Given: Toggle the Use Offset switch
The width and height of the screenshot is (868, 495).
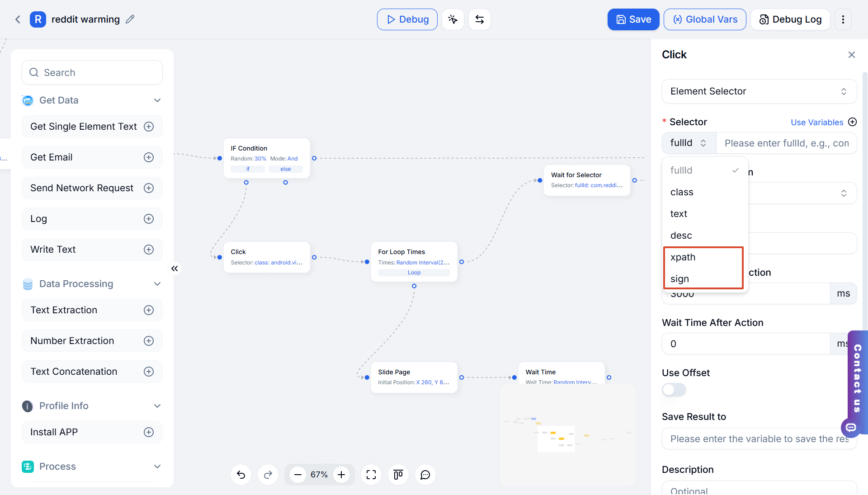Looking at the screenshot, I should pyautogui.click(x=674, y=390).
